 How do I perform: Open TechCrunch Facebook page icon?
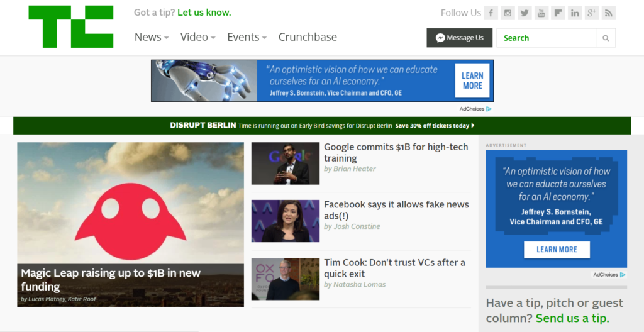tap(491, 13)
